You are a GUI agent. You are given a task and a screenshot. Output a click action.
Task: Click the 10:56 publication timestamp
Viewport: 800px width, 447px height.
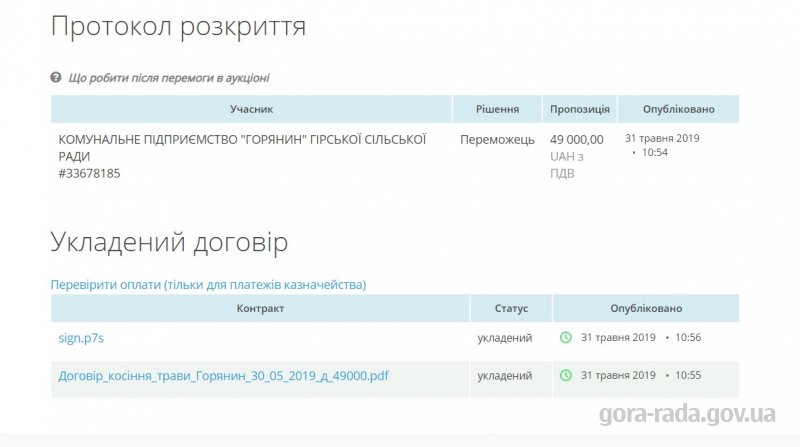(x=688, y=337)
